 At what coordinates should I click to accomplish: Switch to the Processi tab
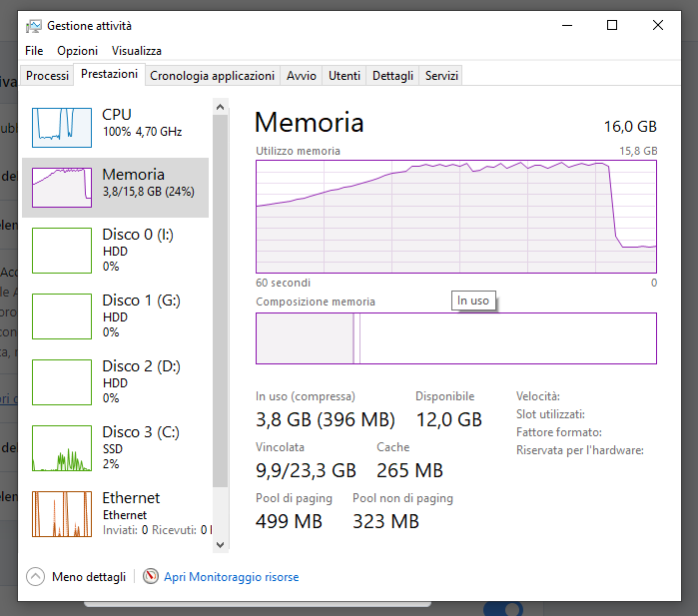click(x=47, y=76)
